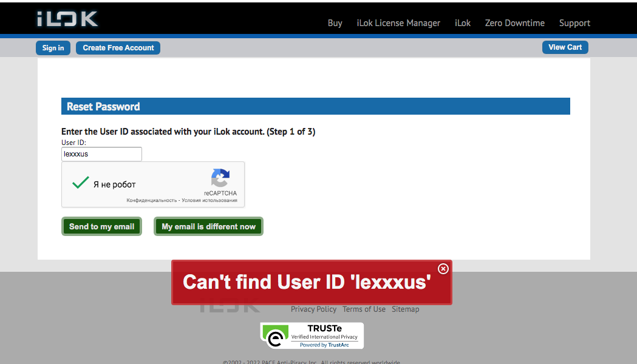Toggle the reCAPTCHA checkbox
Image resolution: width=637 pixels, height=364 pixels.
pos(80,183)
